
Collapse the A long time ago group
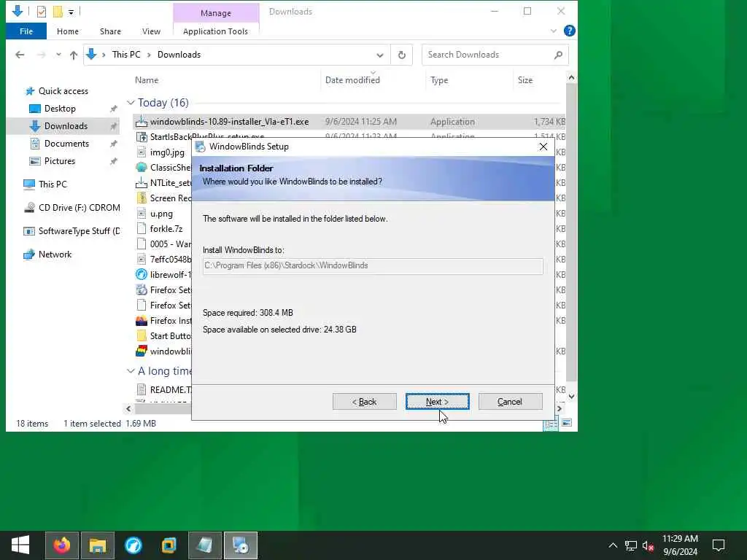[x=131, y=371]
